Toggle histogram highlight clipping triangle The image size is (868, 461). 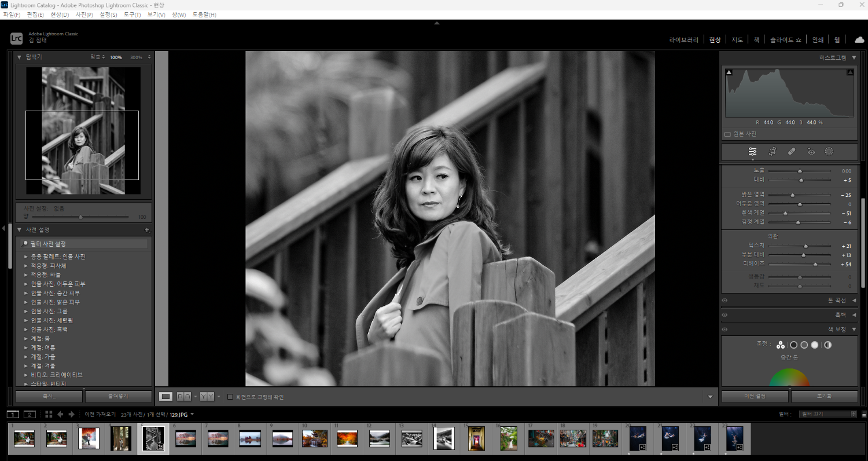pyautogui.click(x=850, y=72)
